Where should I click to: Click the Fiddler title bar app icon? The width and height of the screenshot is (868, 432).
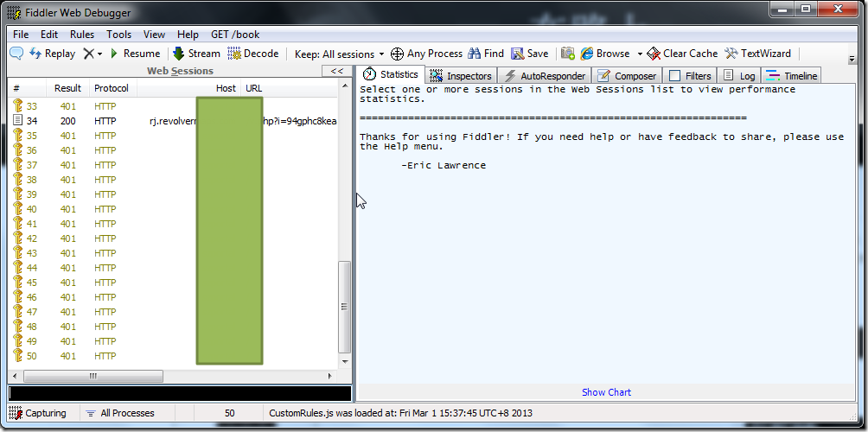[x=14, y=13]
